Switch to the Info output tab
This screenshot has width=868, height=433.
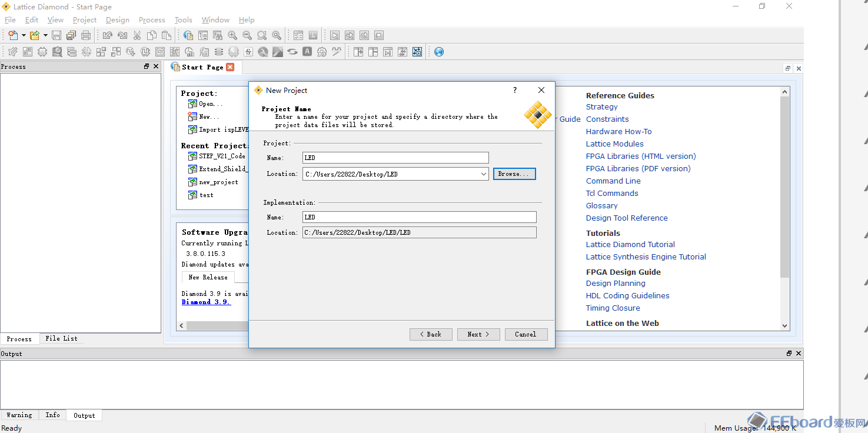coord(52,415)
